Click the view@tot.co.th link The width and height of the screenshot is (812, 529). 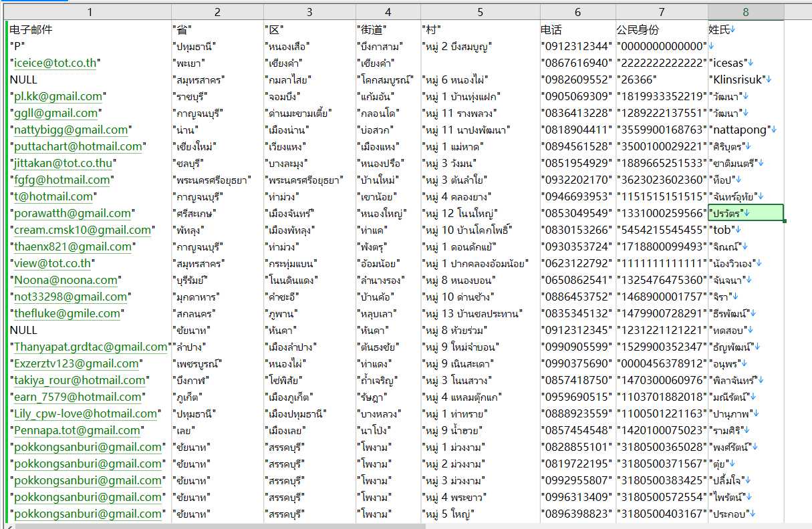(x=53, y=263)
